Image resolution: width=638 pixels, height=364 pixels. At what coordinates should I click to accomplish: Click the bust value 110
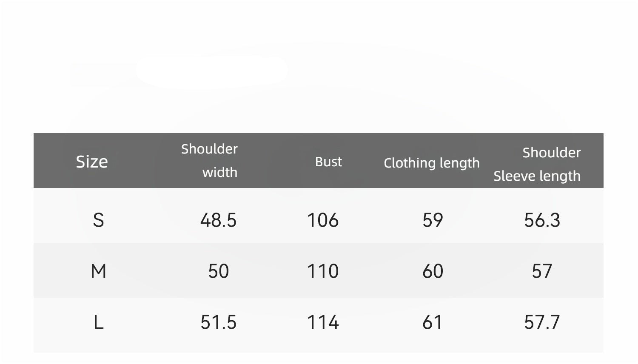[323, 271]
